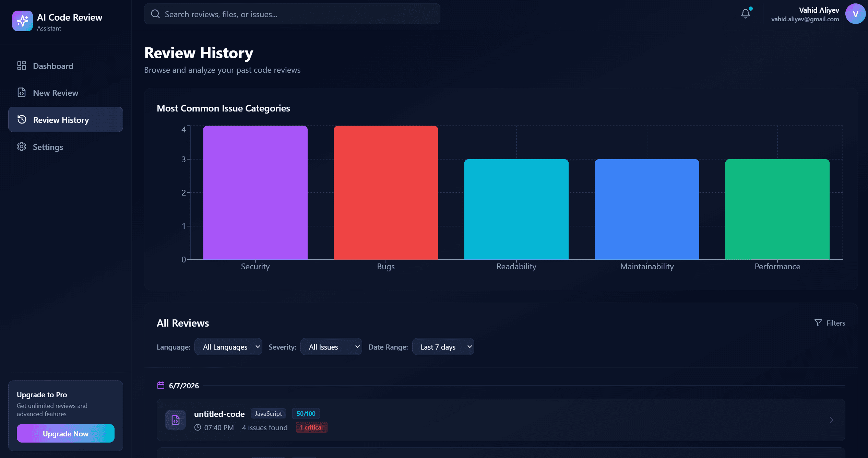868x458 pixels.
Task: Select Review History in the sidebar
Action: [66, 119]
